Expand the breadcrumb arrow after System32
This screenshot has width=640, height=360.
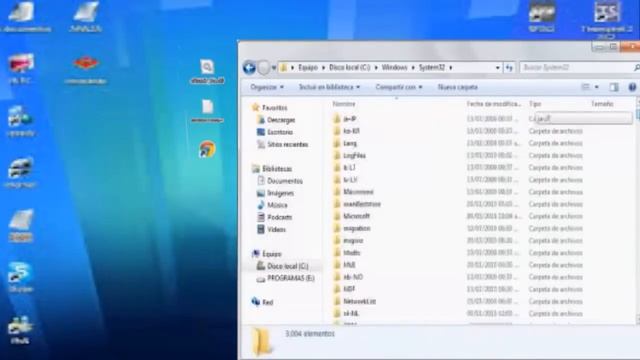point(451,67)
